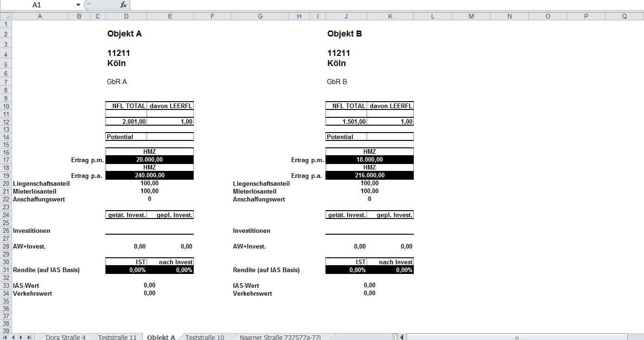Select the Teststraße 10 sheet tab

205,337
